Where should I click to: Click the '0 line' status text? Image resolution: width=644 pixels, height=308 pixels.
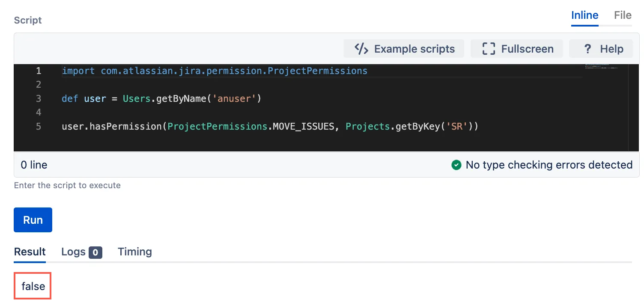[34, 165]
